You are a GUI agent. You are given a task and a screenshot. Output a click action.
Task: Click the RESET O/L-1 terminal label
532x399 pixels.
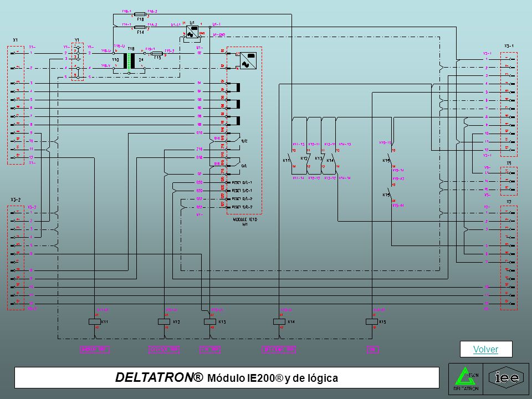pos(242,182)
